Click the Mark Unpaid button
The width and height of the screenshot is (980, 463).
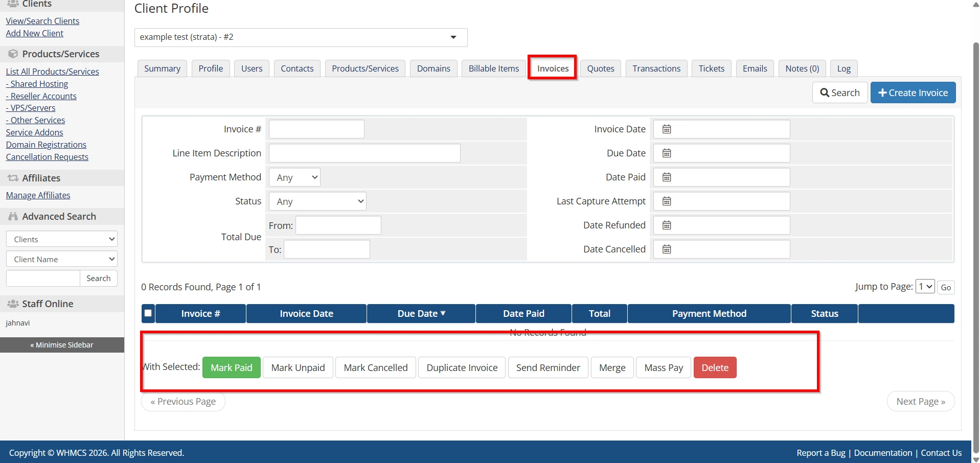point(298,367)
